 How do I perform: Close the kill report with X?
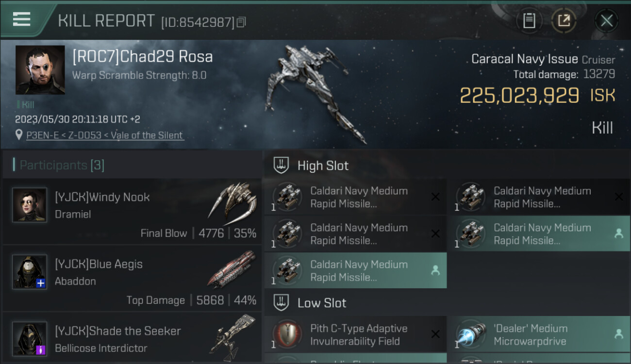click(x=606, y=21)
